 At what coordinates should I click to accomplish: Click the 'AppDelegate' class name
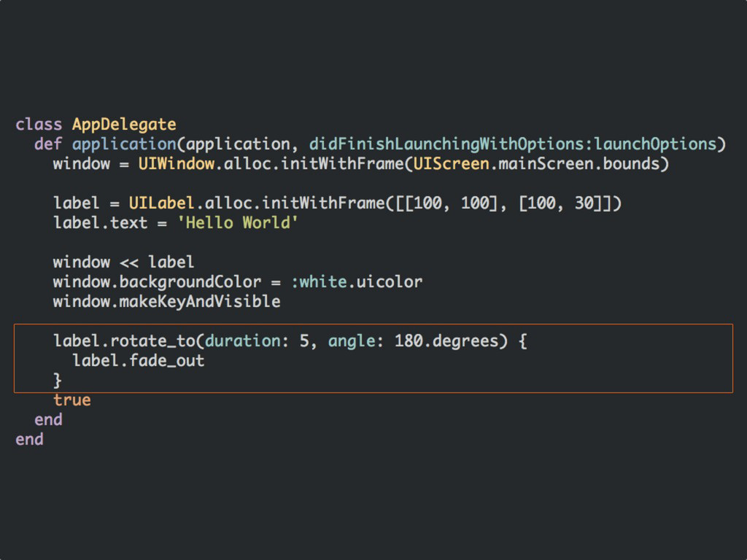click(x=124, y=125)
